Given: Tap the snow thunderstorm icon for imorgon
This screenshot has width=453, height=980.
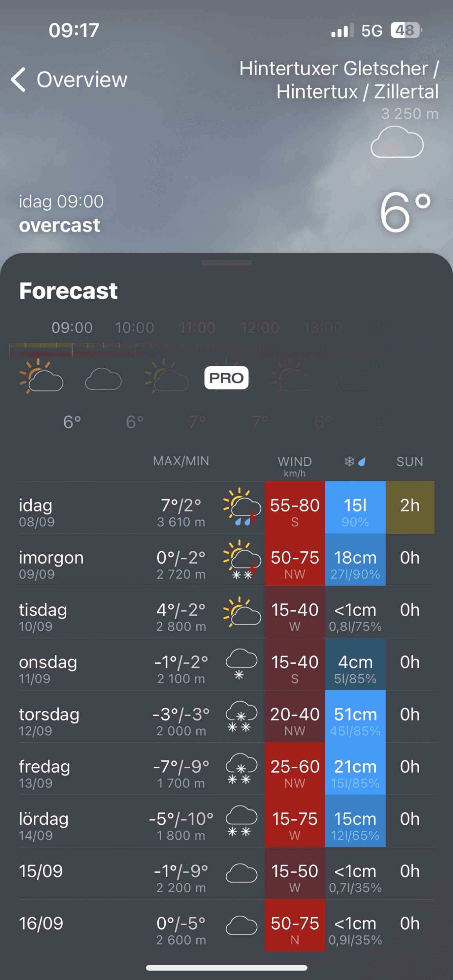Looking at the screenshot, I should pyautogui.click(x=242, y=559).
